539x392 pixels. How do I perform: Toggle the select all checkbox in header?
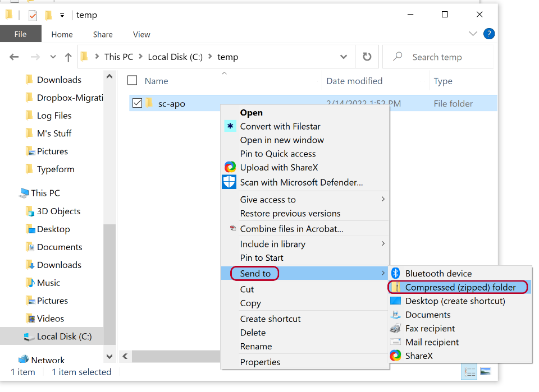pos(132,81)
